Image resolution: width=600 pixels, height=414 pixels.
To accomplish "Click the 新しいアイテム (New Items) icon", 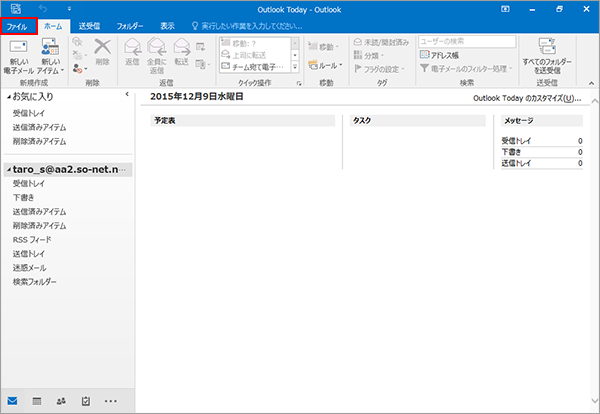I will click(49, 52).
